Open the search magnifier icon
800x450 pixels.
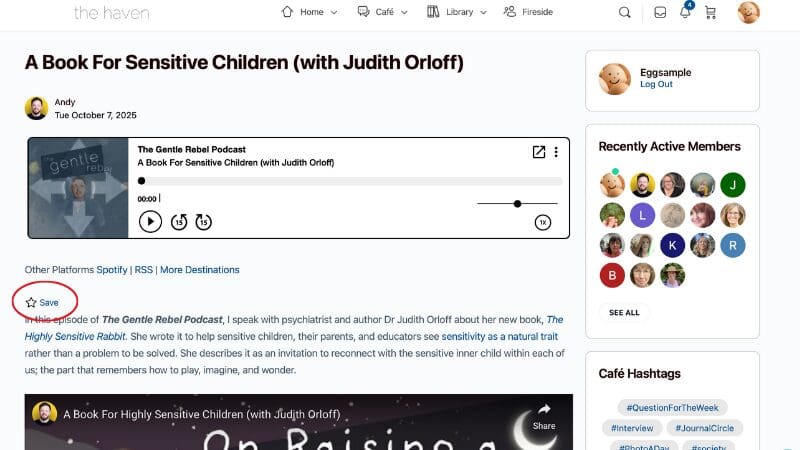tap(624, 12)
